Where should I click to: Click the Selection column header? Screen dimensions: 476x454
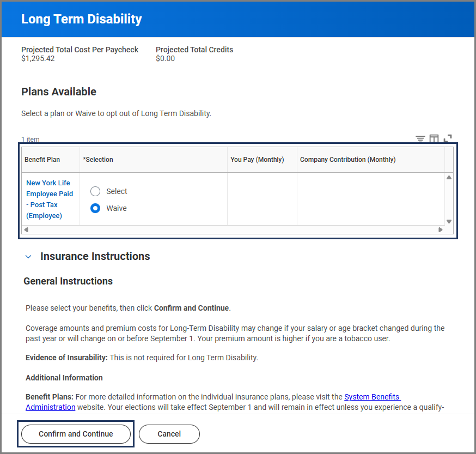pos(98,160)
